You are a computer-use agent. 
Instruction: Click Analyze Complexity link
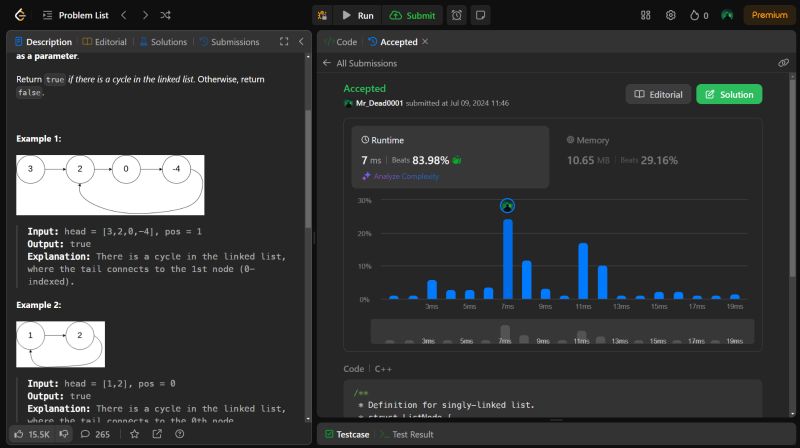click(403, 176)
